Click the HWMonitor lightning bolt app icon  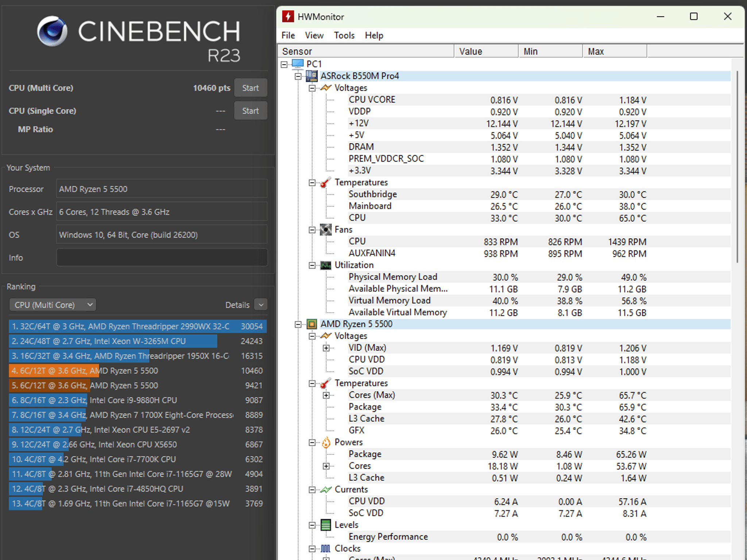(x=288, y=16)
